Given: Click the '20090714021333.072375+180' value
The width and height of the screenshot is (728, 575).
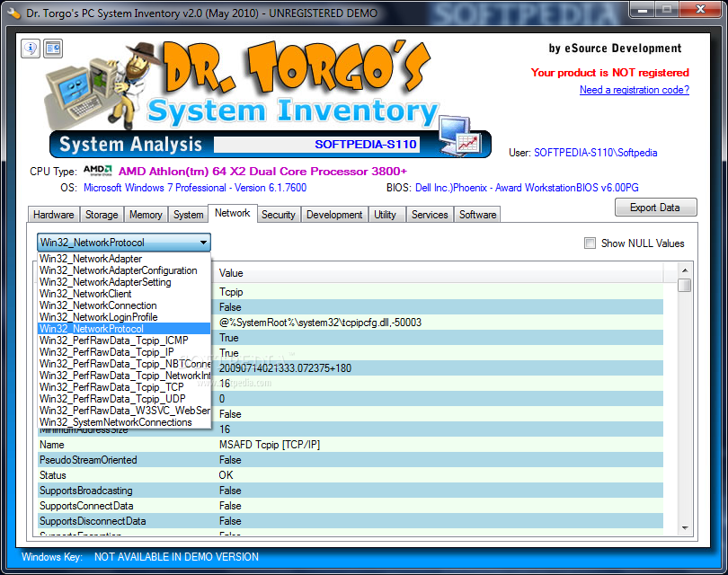Looking at the screenshot, I should pos(285,368).
